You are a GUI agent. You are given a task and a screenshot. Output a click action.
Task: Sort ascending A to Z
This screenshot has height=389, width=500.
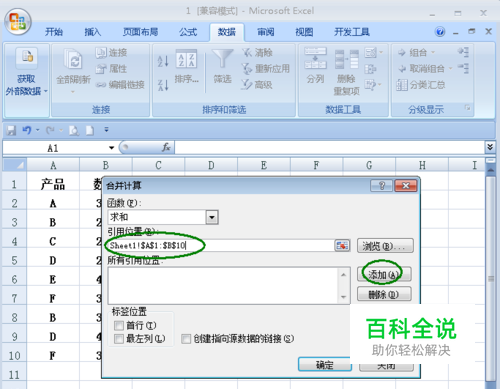(x=163, y=61)
